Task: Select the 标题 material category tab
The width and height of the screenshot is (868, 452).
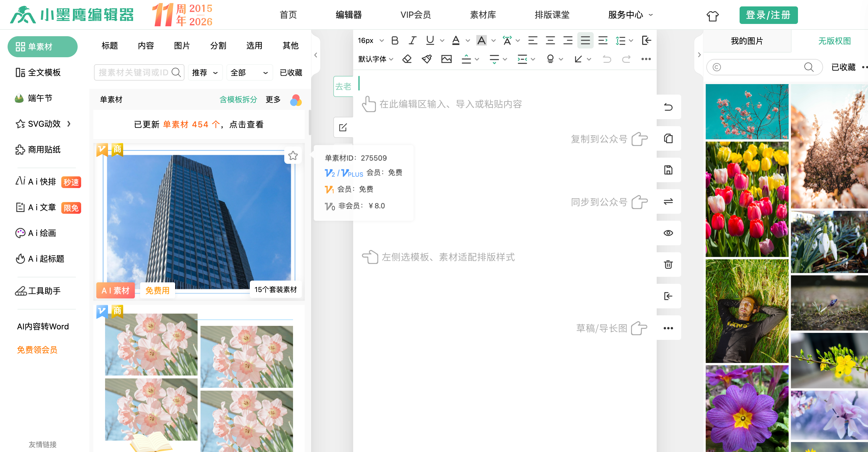Action: pos(110,46)
